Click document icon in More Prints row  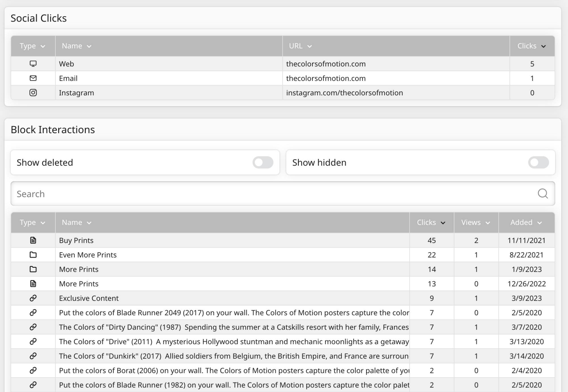33,284
